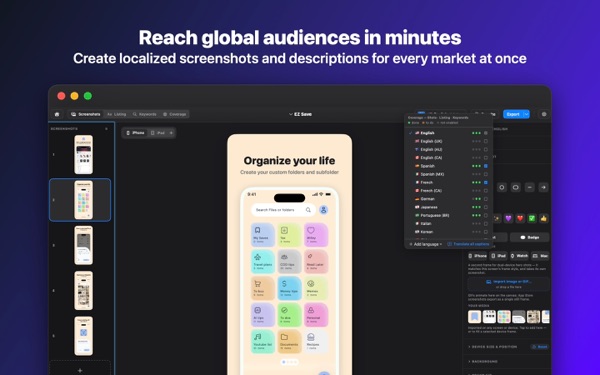Click the Badge button
The image size is (600, 375).
(530, 237)
